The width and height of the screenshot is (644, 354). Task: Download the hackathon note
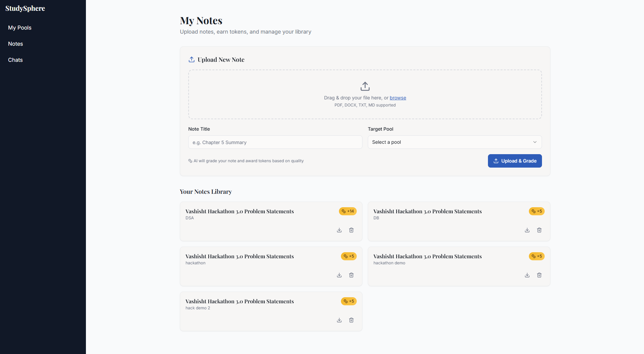click(x=339, y=275)
